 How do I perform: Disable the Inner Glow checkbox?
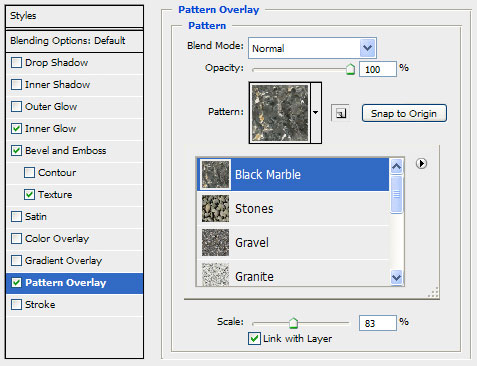(16, 129)
